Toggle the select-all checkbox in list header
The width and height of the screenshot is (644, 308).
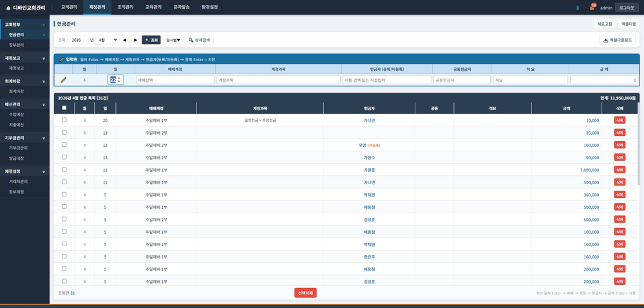[64, 108]
